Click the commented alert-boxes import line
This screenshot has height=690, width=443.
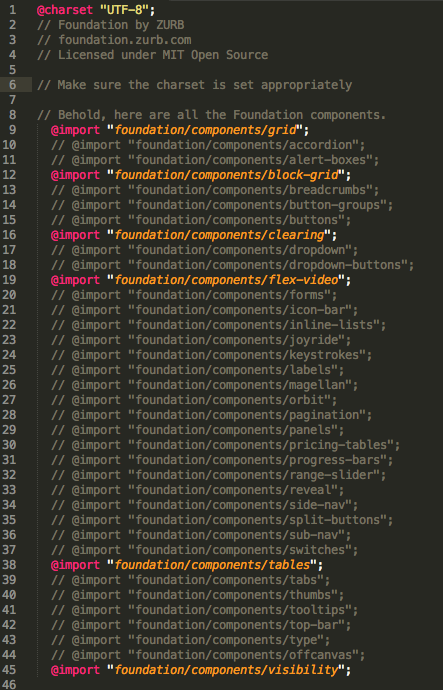[x=215, y=160]
